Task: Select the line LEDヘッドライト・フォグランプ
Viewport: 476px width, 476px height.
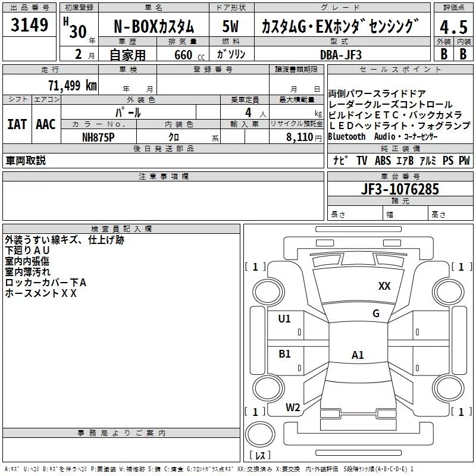Action: coord(399,126)
